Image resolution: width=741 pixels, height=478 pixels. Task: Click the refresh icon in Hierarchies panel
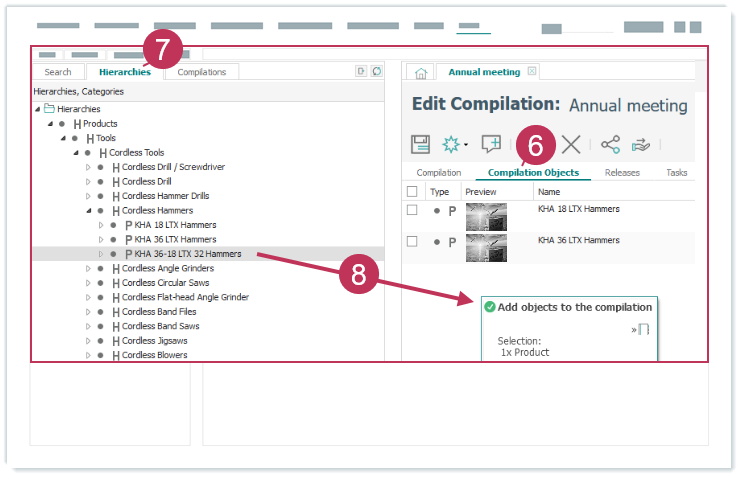(376, 72)
